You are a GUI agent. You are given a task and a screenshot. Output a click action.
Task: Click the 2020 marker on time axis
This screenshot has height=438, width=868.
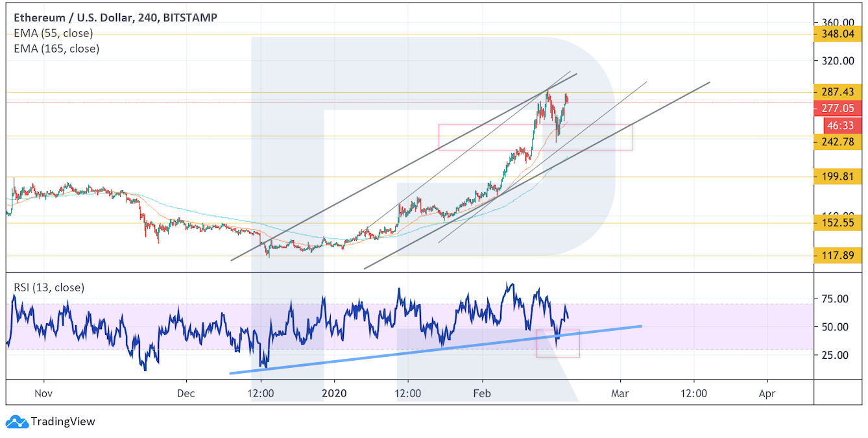point(335,393)
